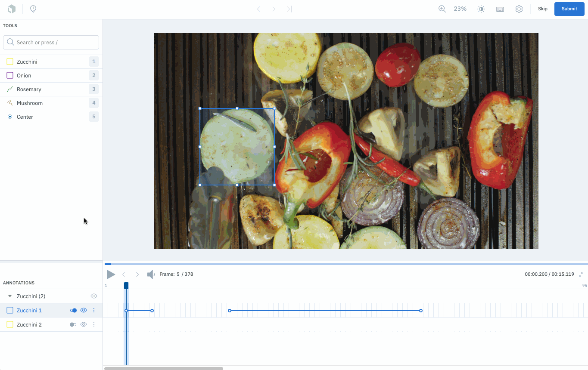Toggle the Zucchini 2 keyframe switch

pos(73,324)
